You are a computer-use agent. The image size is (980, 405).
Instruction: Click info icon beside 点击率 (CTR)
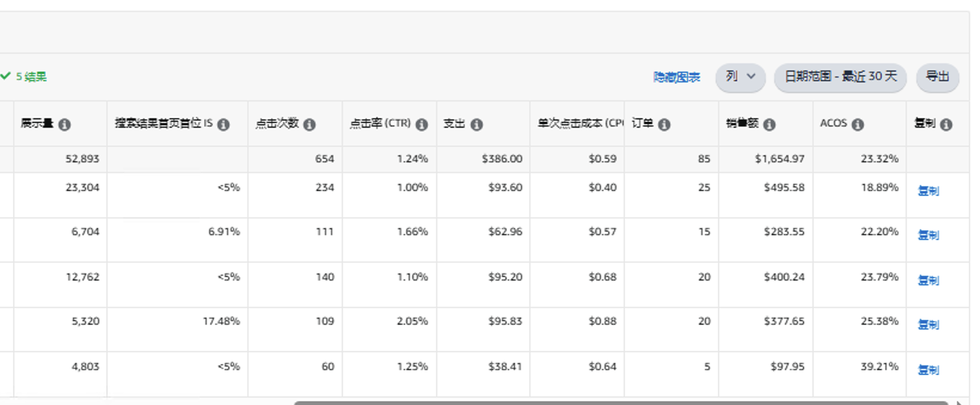pyautogui.click(x=421, y=124)
